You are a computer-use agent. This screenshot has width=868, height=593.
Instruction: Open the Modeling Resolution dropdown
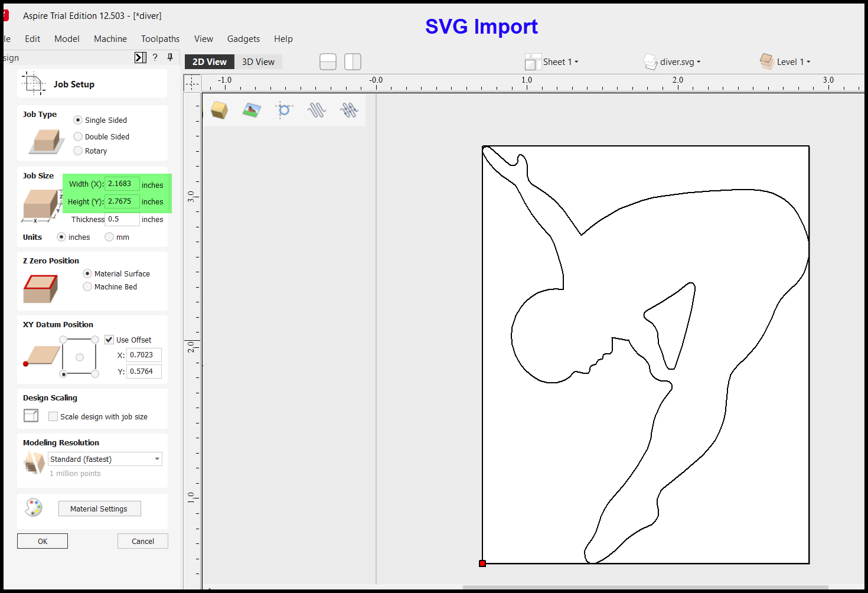click(x=105, y=459)
